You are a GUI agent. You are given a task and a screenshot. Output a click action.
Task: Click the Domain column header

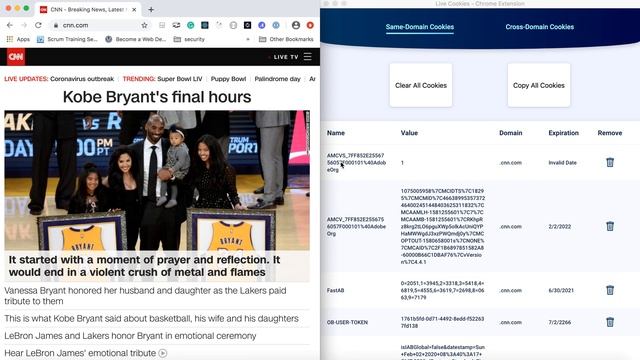[x=511, y=133]
